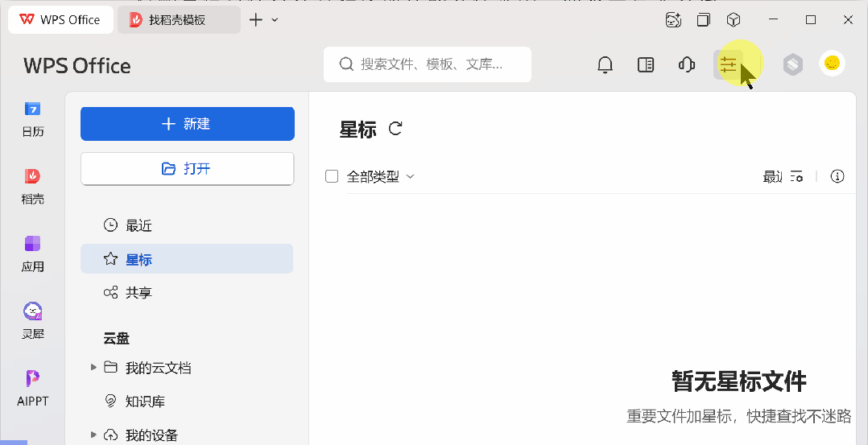Click the gray hexagon membership badge
The image size is (868, 445).
click(792, 64)
